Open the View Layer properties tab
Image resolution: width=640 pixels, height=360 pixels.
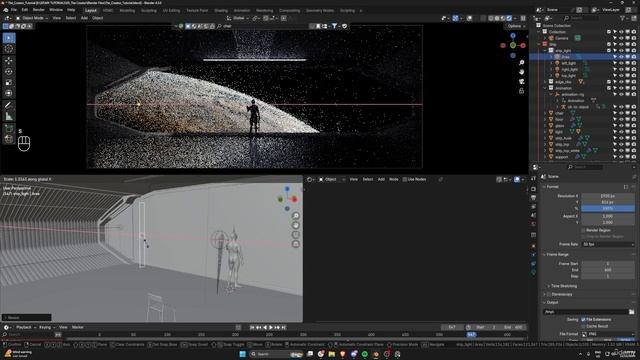(x=533, y=207)
